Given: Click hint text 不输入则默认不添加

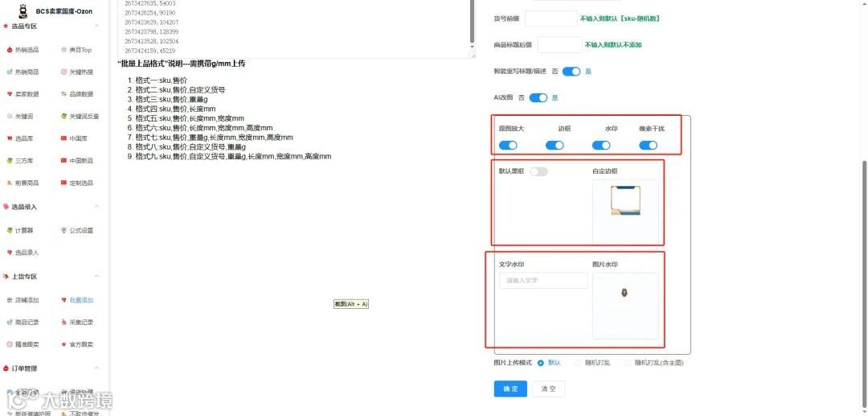Looking at the screenshot, I should click(x=613, y=45).
